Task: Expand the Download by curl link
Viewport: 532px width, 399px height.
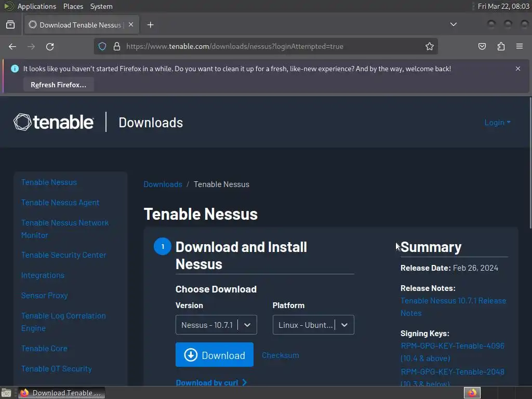Action: pyautogui.click(x=211, y=382)
